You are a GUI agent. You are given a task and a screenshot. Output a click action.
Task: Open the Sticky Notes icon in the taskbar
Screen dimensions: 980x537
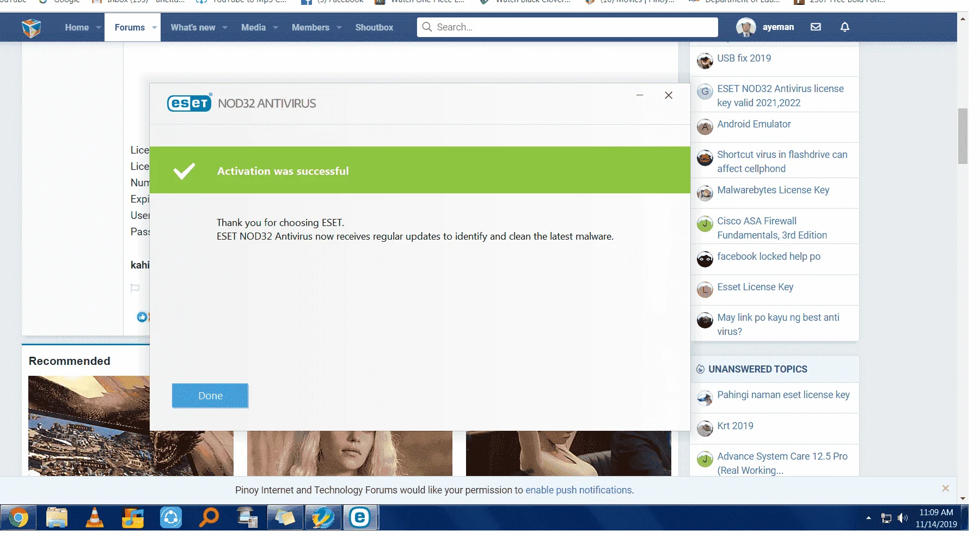[285, 517]
